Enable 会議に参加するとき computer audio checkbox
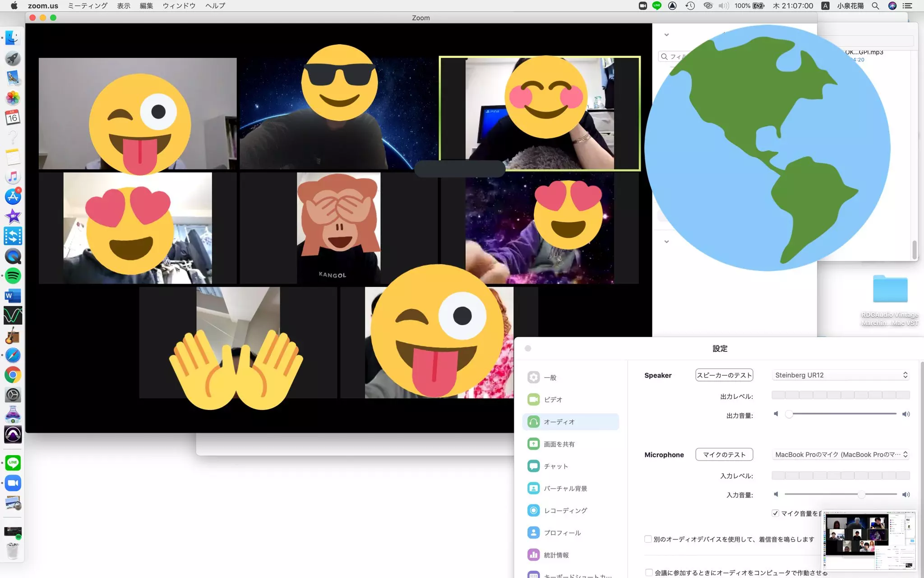The width and height of the screenshot is (924, 578). click(x=649, y=573)
